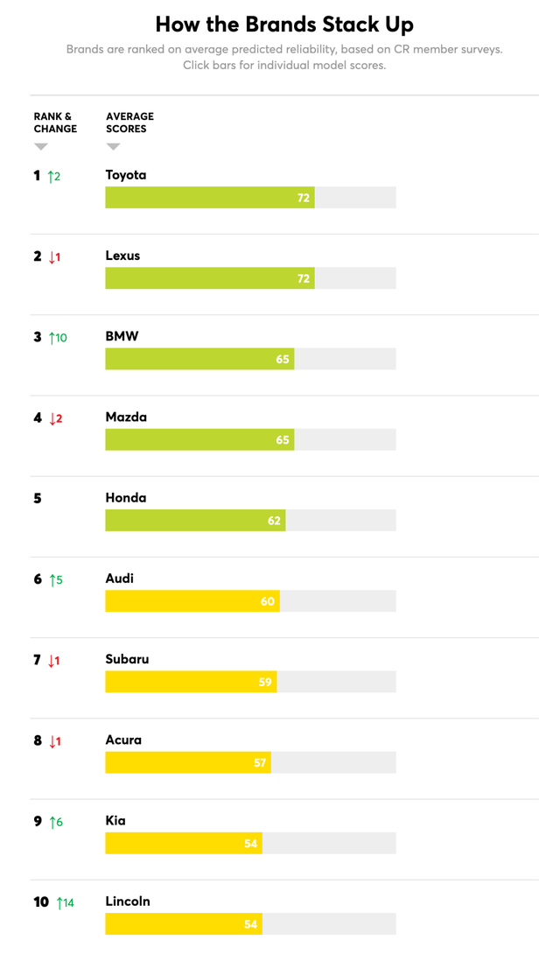
Task: Click Lexus red down-one arrow
Action: pos(54,256)
